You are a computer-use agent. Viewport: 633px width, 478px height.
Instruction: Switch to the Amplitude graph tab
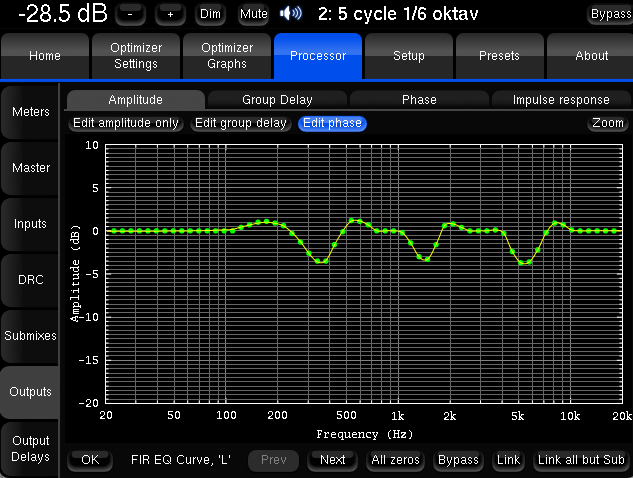136,100
